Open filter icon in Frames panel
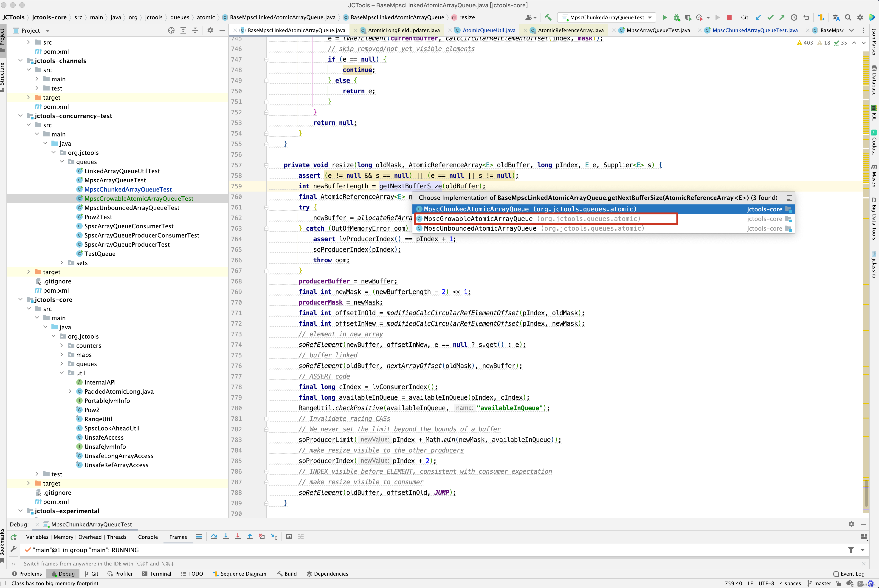The width and height of the screenshot is (879, 588). pyautogui.click(x=851, y=550)
